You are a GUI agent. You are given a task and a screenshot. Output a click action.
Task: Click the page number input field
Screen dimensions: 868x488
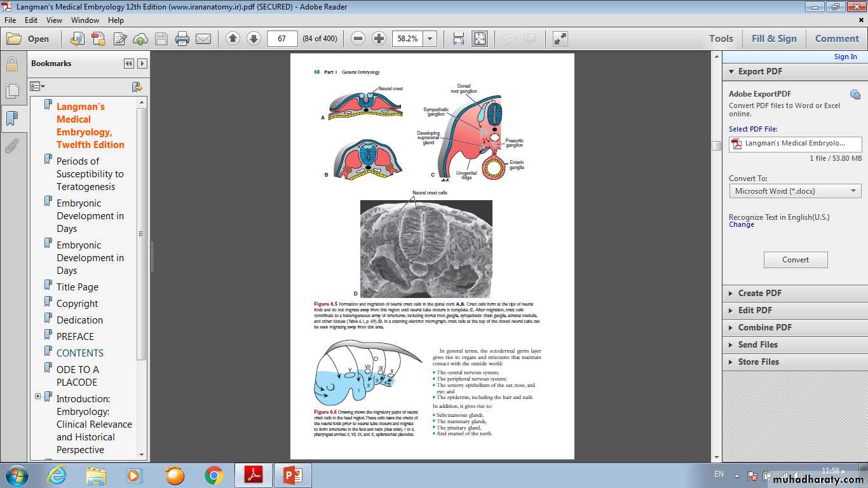(283, 39)
